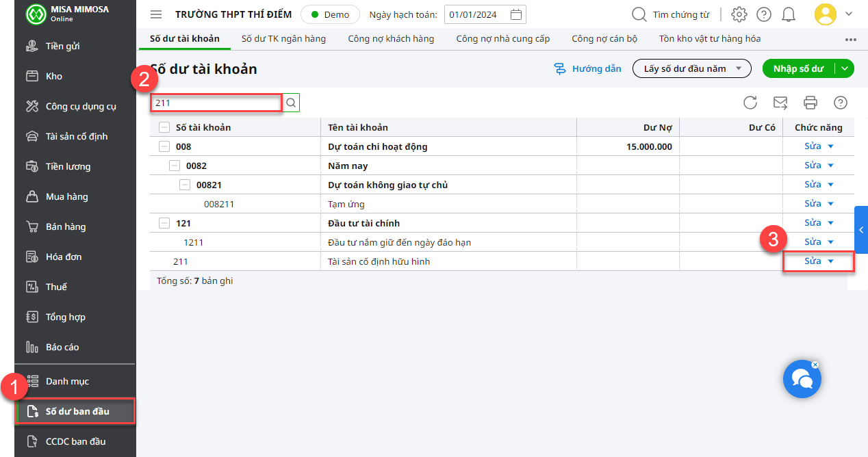Refresh the account balance list
Viewport: 868px width, 457px height.
[x=750, y=103]
